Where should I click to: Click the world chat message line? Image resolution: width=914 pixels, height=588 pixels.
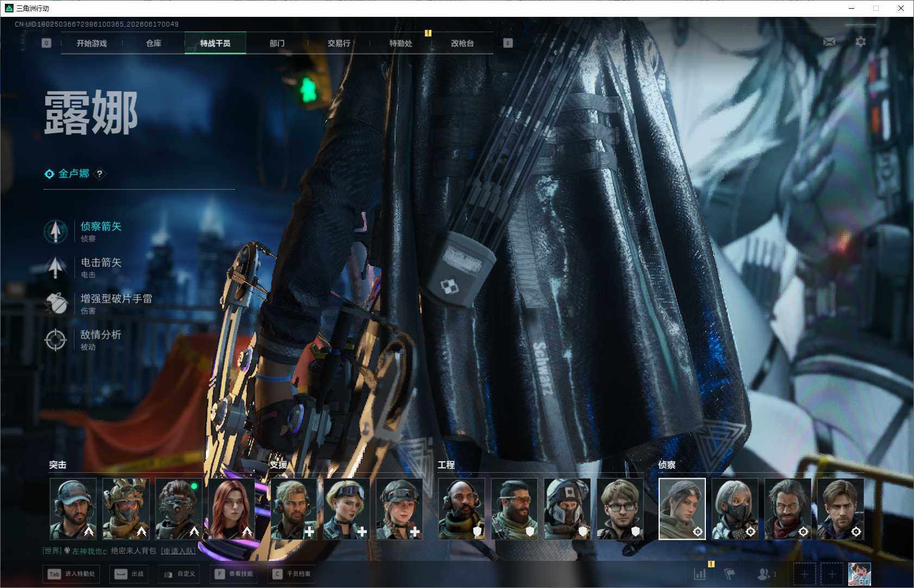(119, 551)
